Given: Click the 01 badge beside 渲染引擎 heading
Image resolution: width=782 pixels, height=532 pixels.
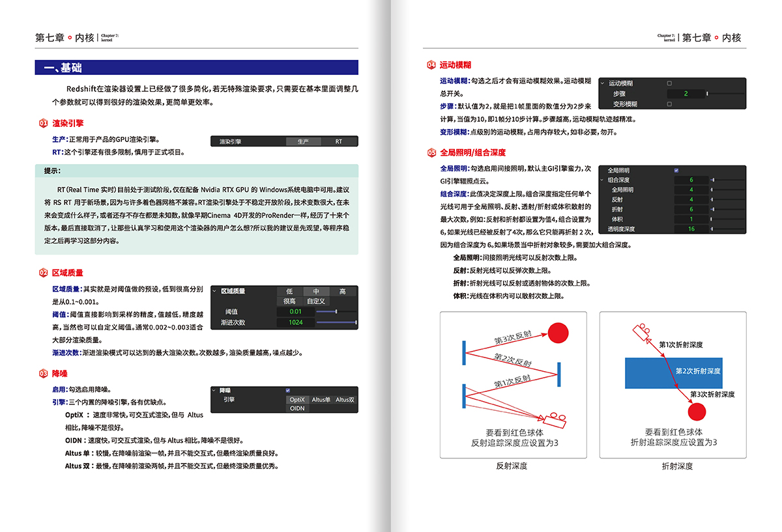Looking at the screenshot, I should [43, 123].
